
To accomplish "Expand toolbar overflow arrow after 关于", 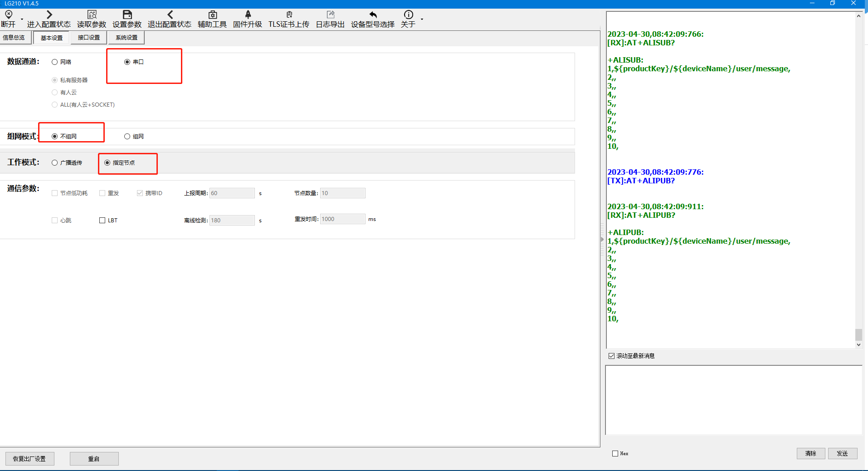I will pos(422,19).
